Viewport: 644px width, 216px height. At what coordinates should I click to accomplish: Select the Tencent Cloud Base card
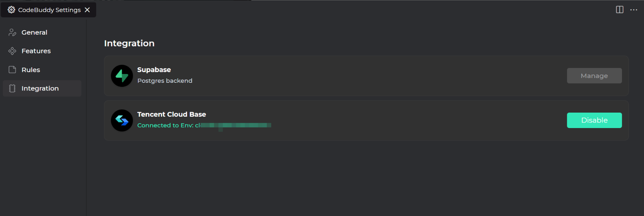point(331,120)
